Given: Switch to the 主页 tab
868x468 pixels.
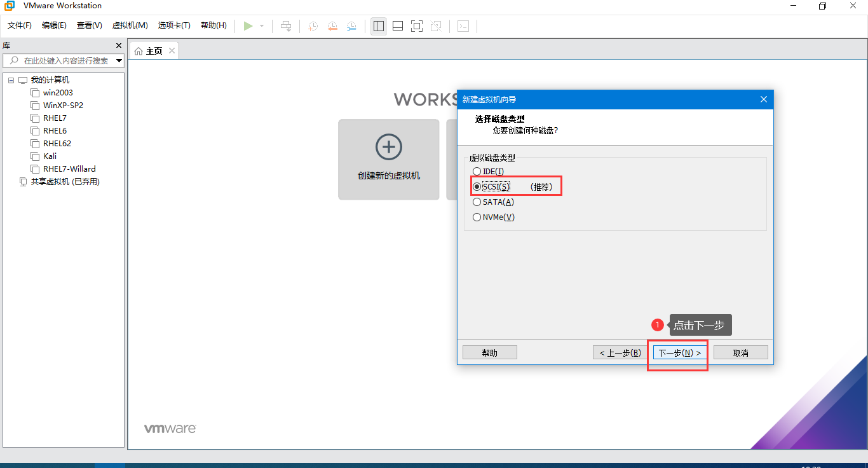Looking at the screenshot, I should point(154,51).
